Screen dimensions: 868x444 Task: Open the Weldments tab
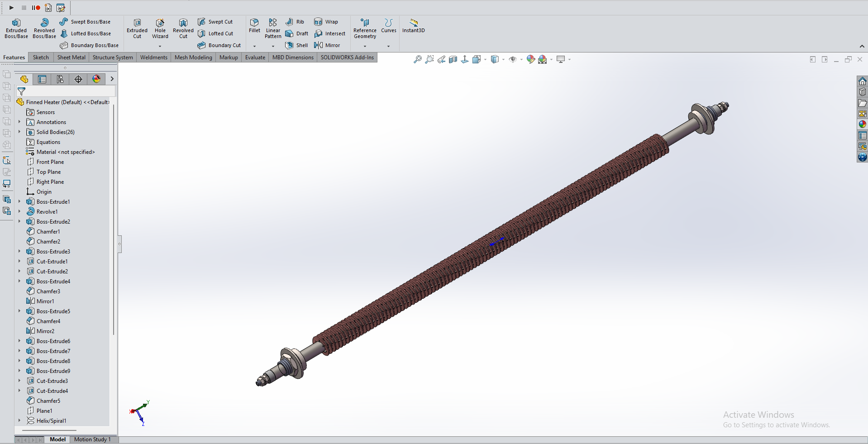coord(153,57)
